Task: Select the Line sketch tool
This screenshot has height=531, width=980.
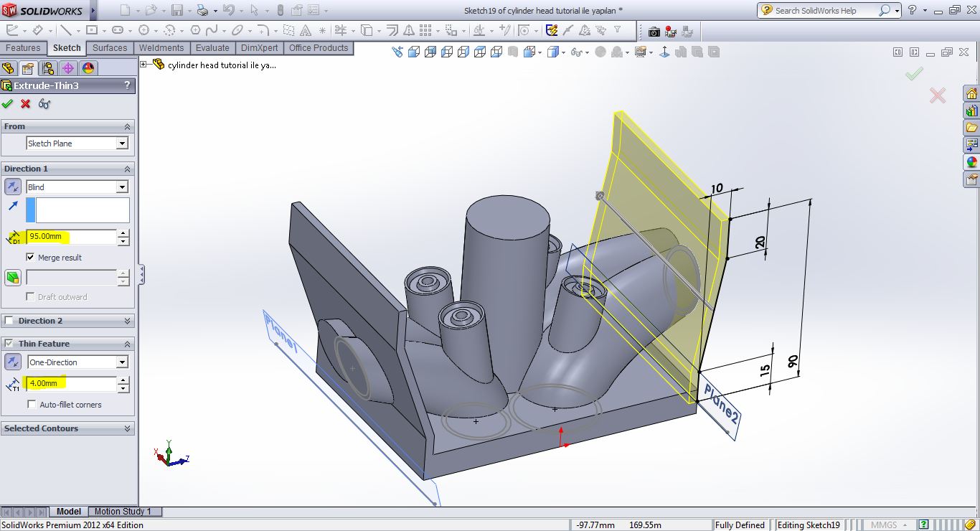Action: (66, 31)
